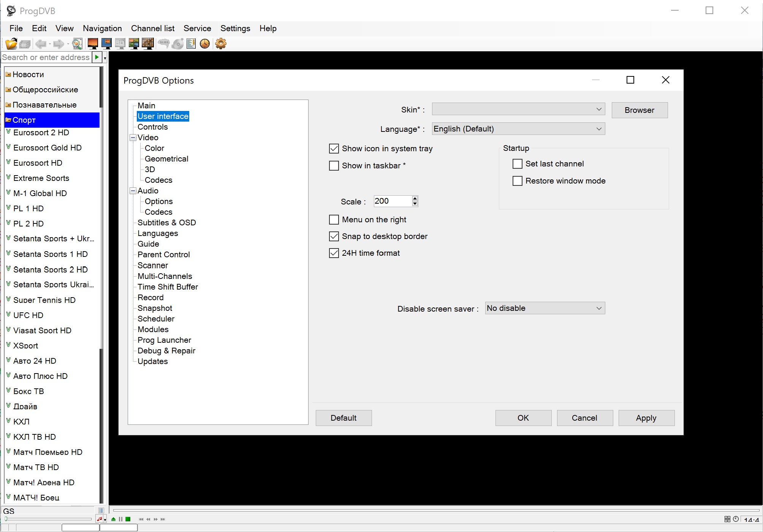Open settings via the gear toolbar icon
Screen dimensions: 763x532
221,44
